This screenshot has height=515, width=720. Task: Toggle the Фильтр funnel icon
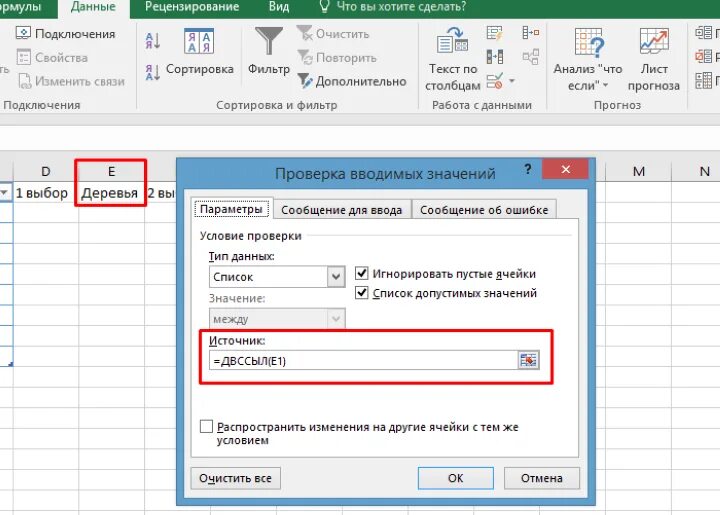click(269, 41)
